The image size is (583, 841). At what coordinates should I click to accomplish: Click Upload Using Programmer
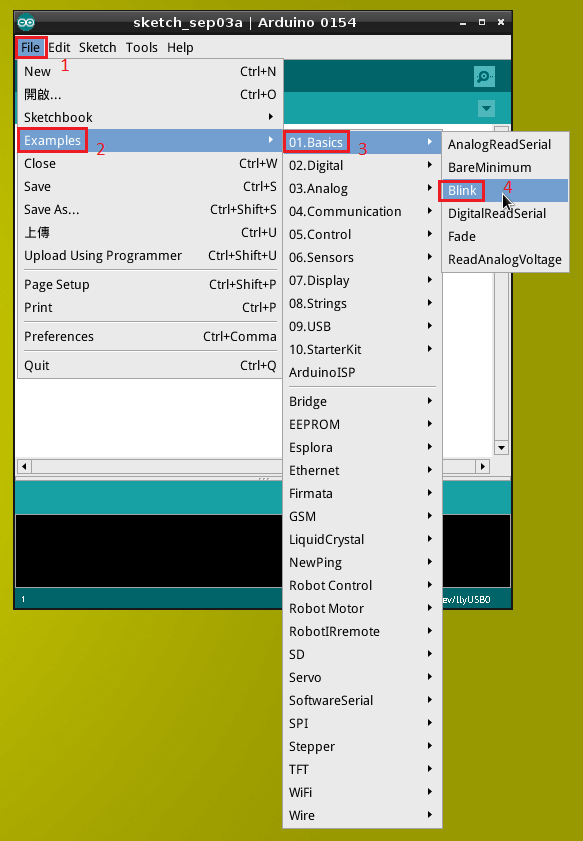(150, 256)
